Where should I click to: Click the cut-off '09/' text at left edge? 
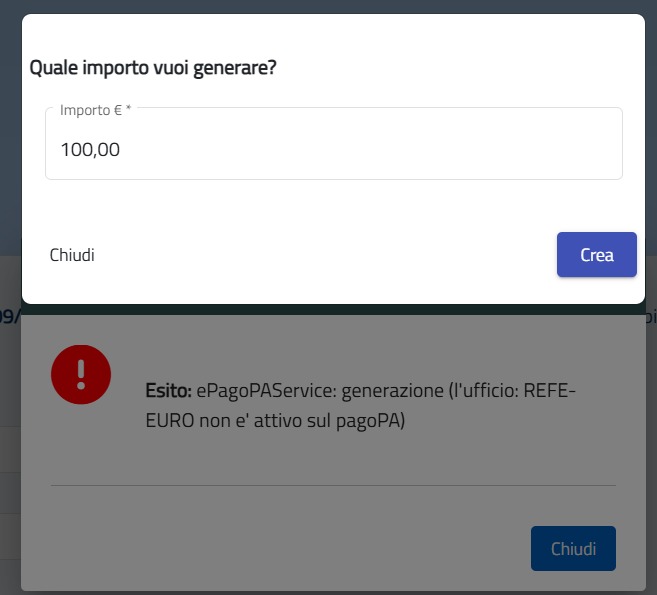[10, 316]
